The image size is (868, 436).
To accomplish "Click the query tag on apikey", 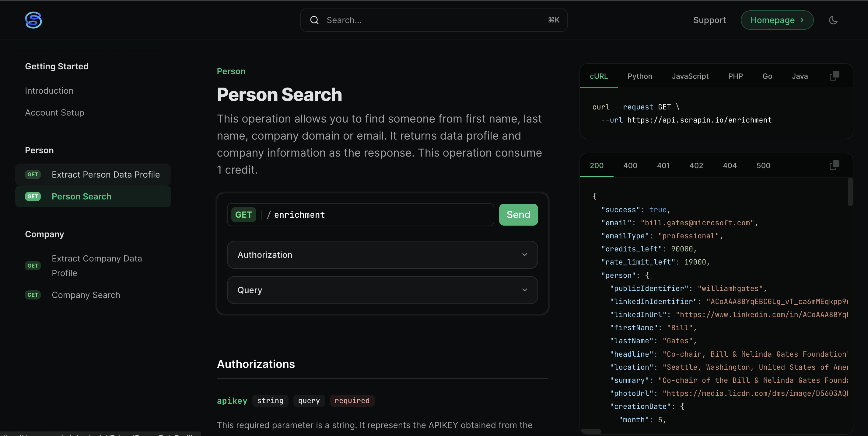I will click(x=309, y=401).
